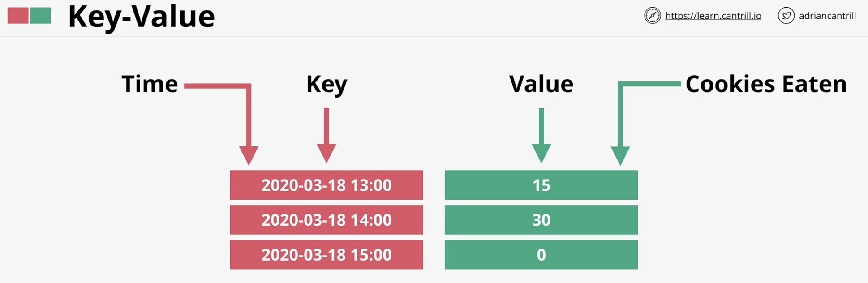Click the green square in the header
This screenshot has width=868, height=283.
click(x=40, y=16)
